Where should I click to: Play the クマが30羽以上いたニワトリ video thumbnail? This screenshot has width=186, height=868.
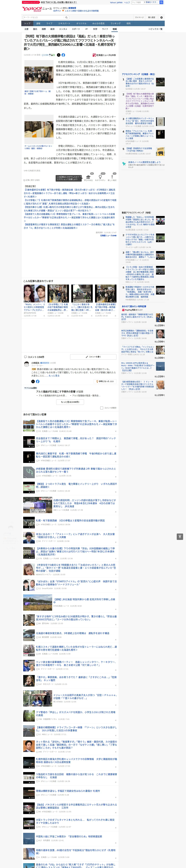point(160,238)
